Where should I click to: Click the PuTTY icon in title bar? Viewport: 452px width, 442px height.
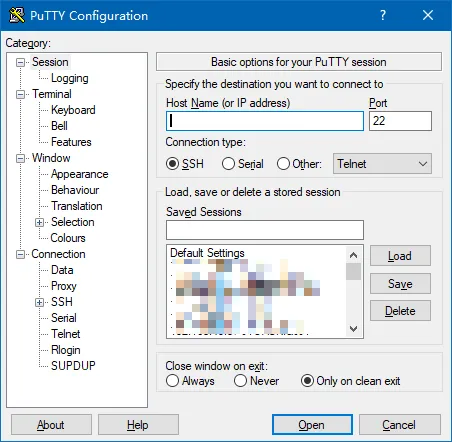(17, 15)
